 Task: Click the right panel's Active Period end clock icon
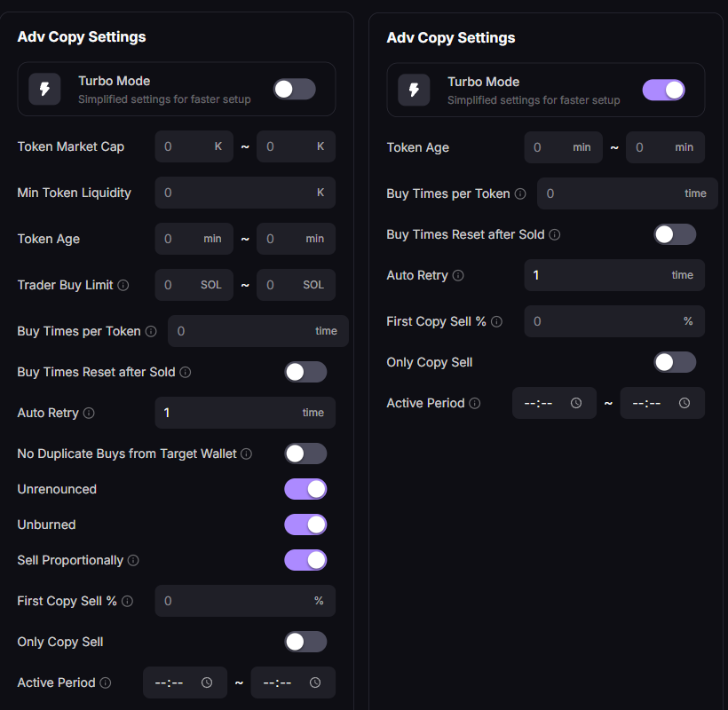coord(684,403)
